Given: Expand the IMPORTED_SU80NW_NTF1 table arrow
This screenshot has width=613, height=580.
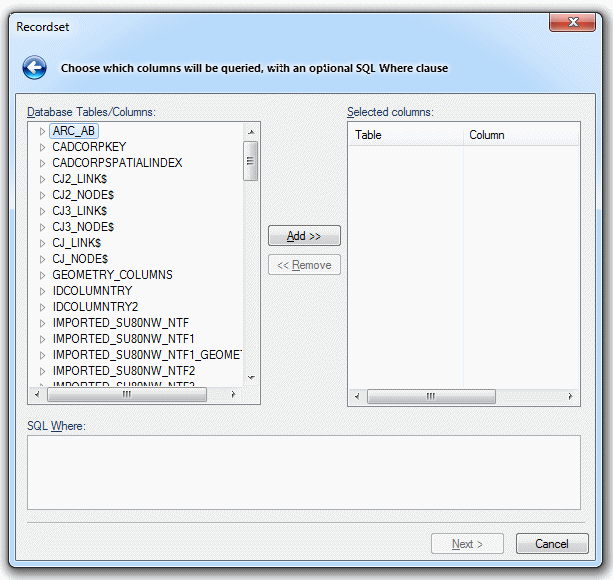Looking at the screenshot, I should [42, 340].
